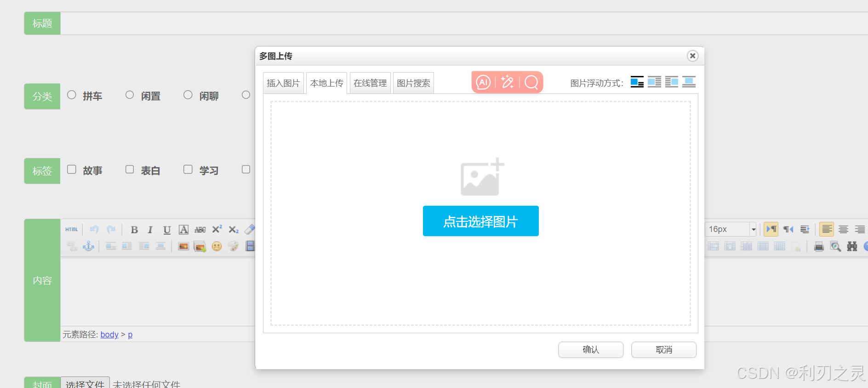Click the 标题 title input field

[464, 23]
